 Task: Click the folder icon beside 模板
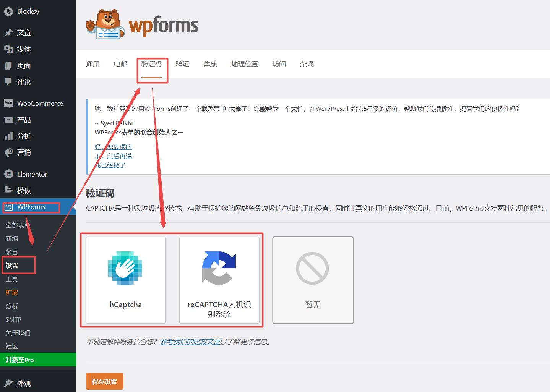tap(8, 190)
